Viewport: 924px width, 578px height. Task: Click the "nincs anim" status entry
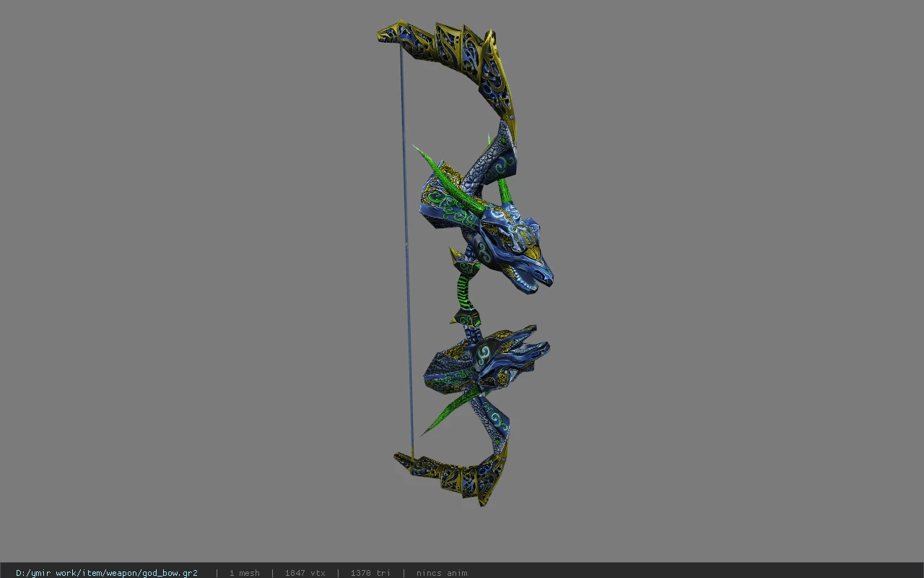pyautogui.click(x=442, y=573)
